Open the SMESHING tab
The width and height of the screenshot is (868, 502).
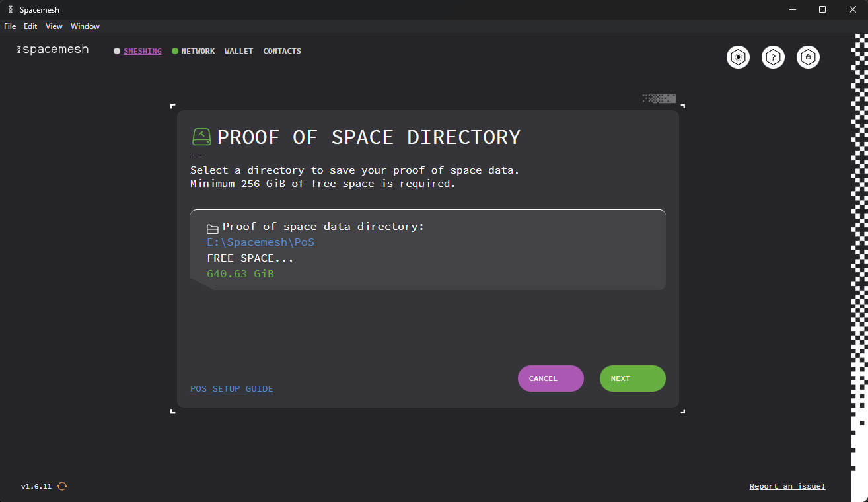(x=143, y=51)
